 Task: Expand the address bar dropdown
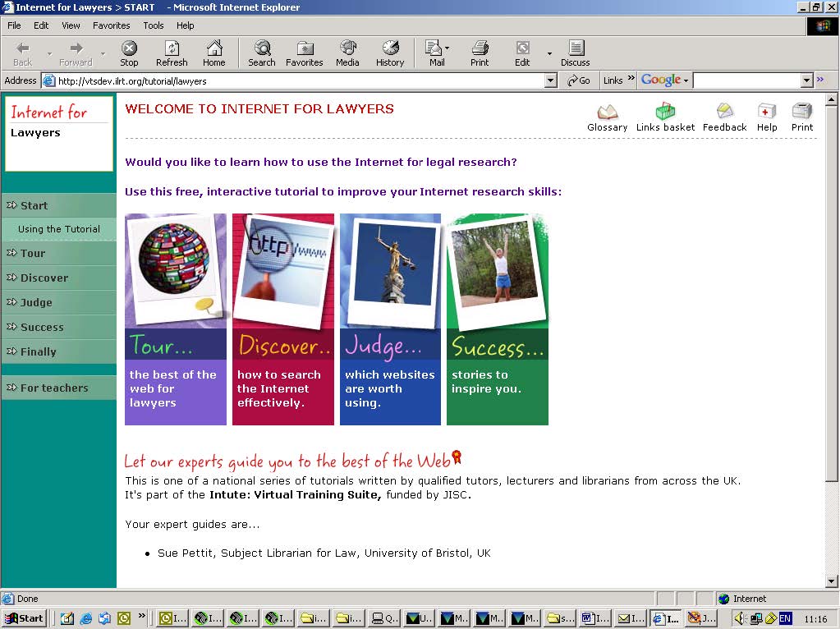pyautogui.click(x=551, y=80)
